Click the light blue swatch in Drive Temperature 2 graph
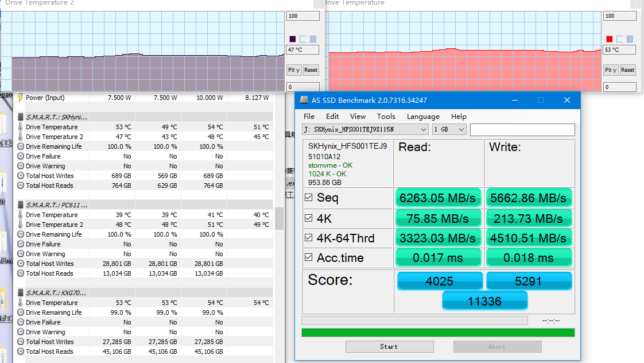The height and width of the screenshot is (363, 644). click(313, 39)
